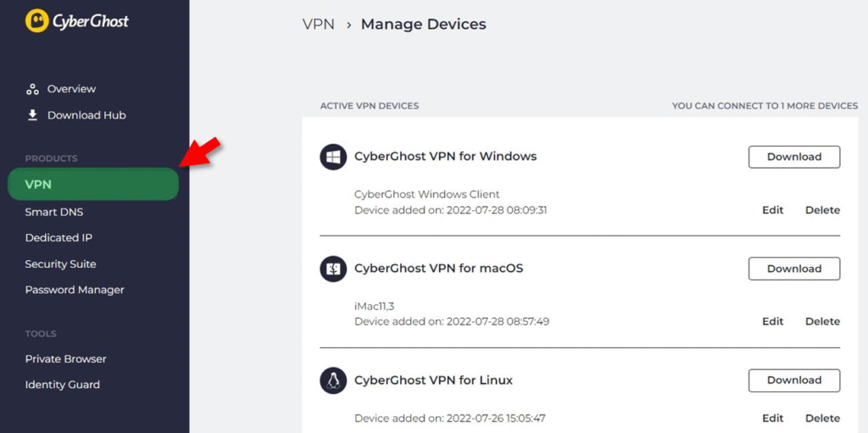
Task: Open Security Suite section
Action: click(60, 264)
